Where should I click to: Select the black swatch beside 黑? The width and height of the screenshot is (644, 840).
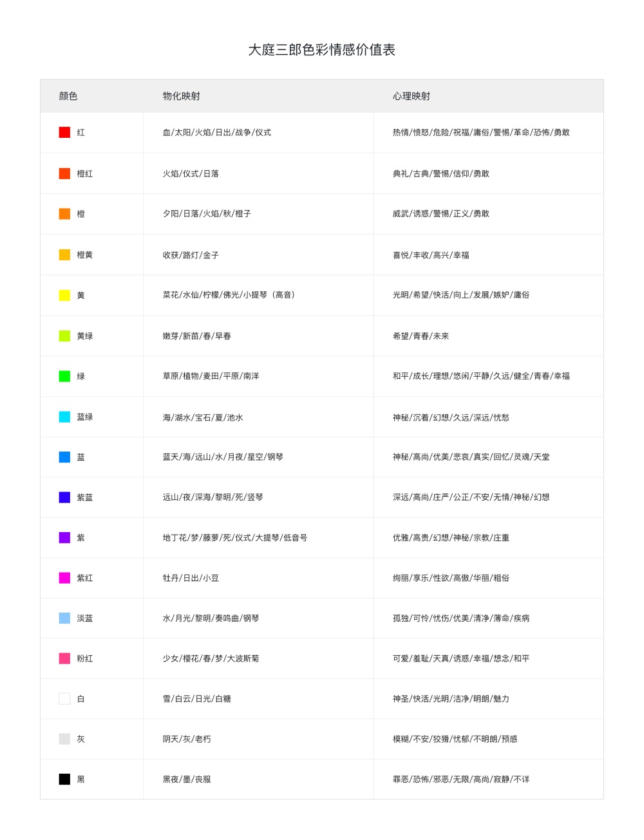click(64, 779)
